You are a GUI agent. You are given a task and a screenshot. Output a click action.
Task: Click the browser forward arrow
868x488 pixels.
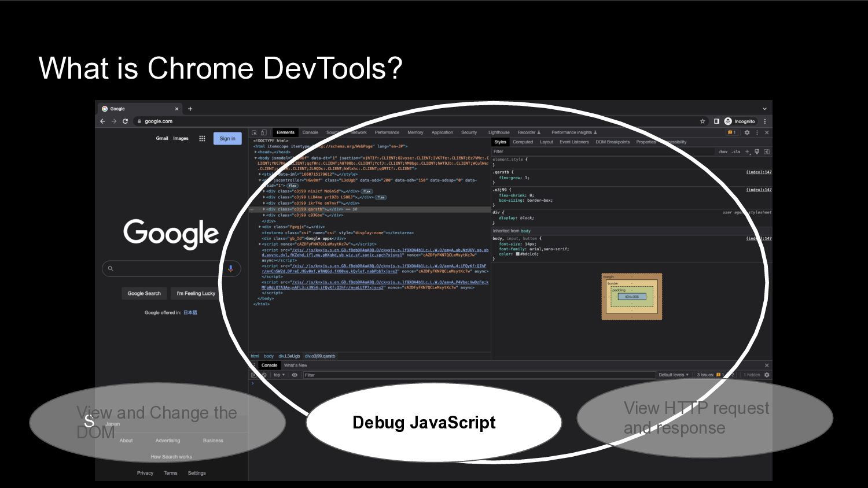[x=113, y=121]
